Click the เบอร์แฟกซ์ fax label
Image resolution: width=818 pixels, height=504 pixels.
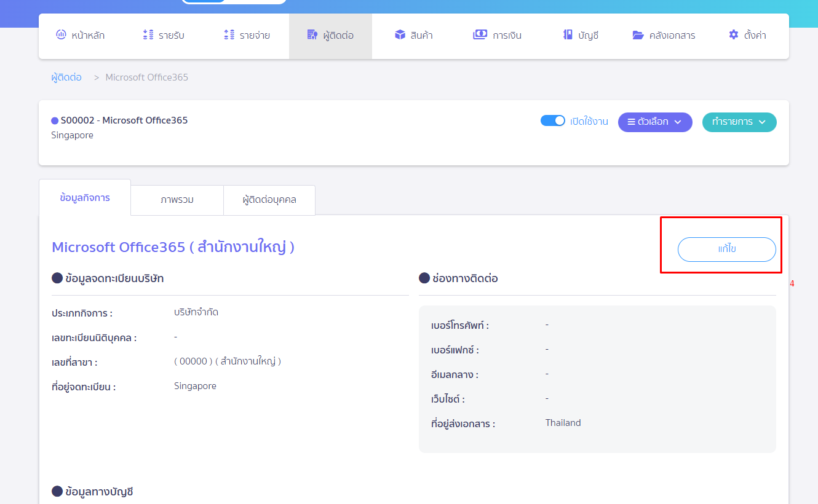[x=455, y=350]
